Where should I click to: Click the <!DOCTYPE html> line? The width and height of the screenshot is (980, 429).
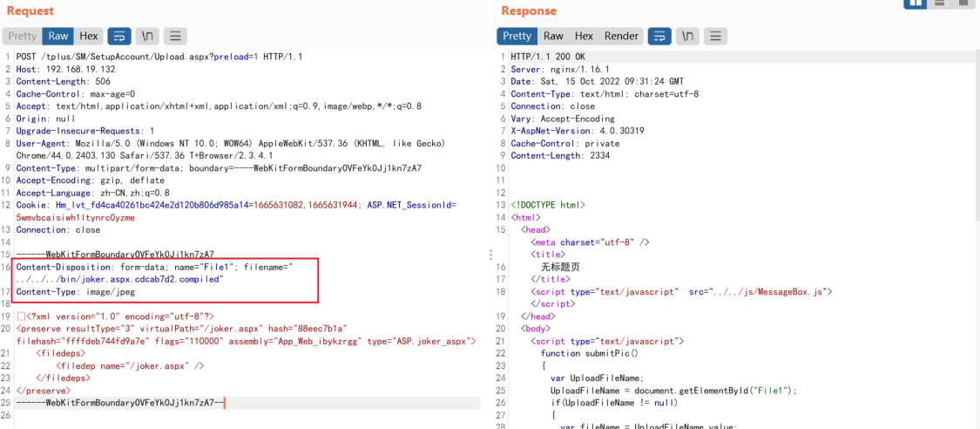pyautogui.click(x=548, y=205)
